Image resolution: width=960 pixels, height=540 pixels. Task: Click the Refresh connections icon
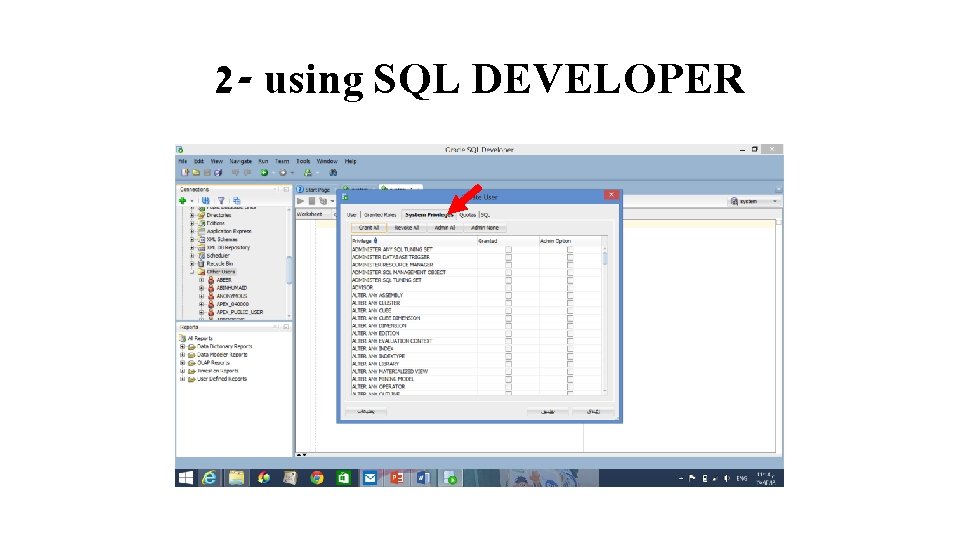206,201
